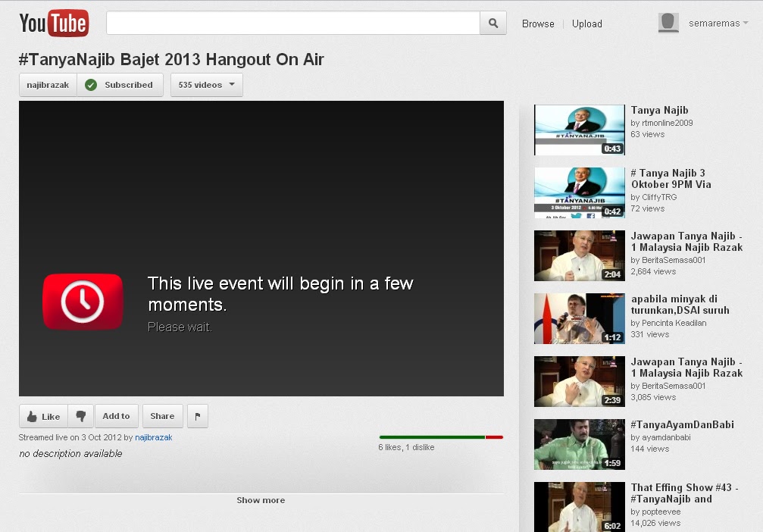763x532 pixels.
Task: Click 'by CliffyTRG' text
Action: [x=654, y=197]
